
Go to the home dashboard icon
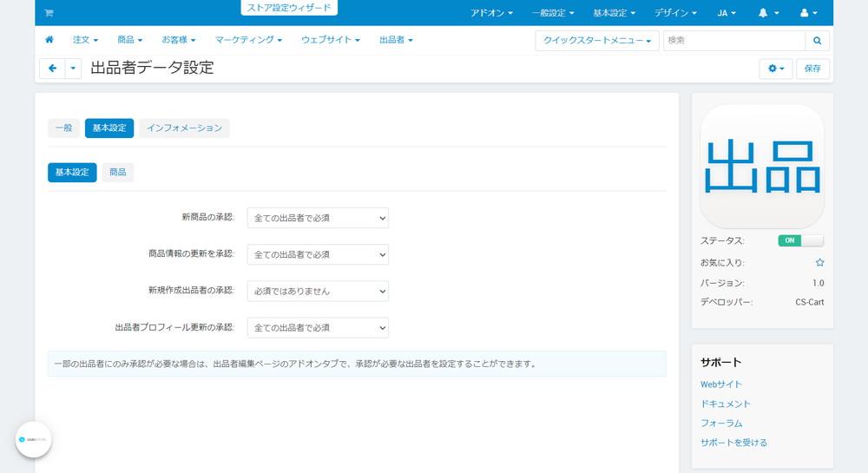(49, 40)
